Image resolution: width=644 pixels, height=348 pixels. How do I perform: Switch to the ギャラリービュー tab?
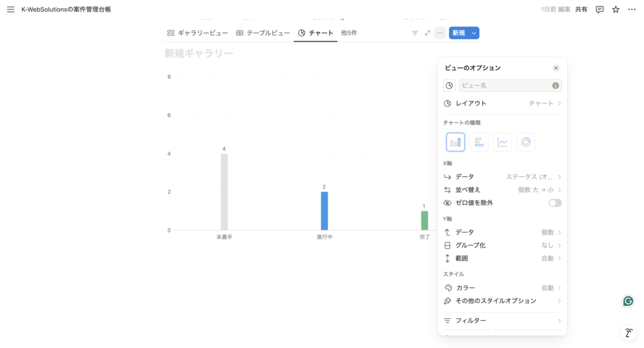tap(196, 33)
